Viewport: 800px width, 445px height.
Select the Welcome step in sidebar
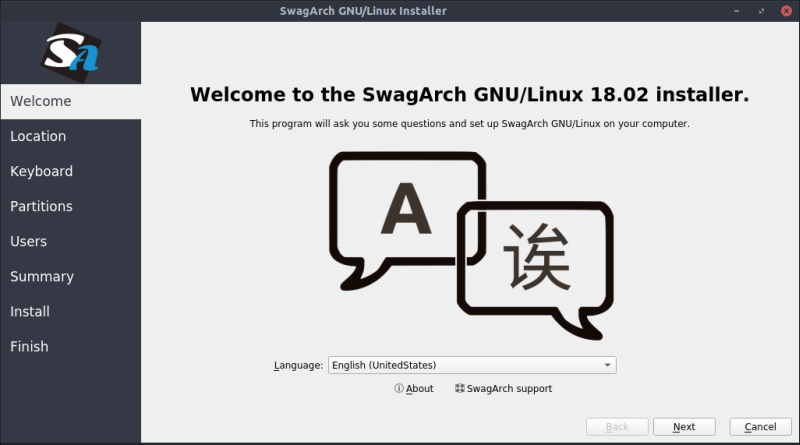71,101
